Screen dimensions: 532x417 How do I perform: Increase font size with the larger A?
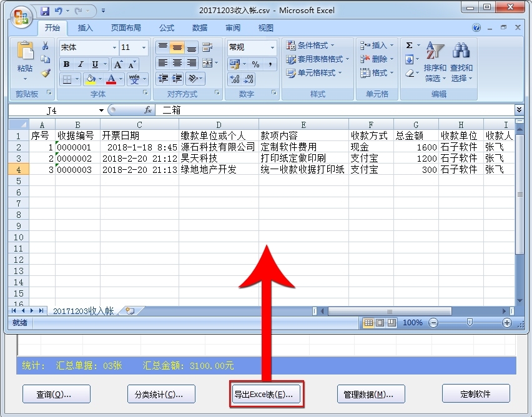tap(118, 64)
